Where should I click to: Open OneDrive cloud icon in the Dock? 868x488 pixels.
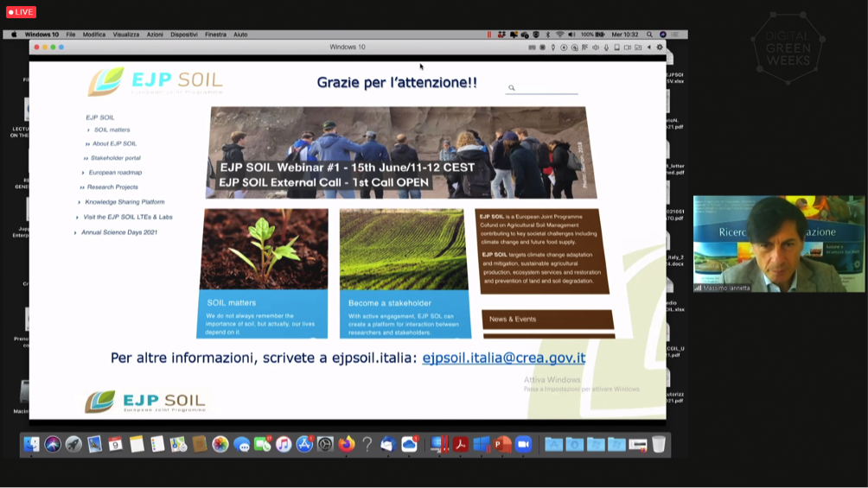point(409,444)
